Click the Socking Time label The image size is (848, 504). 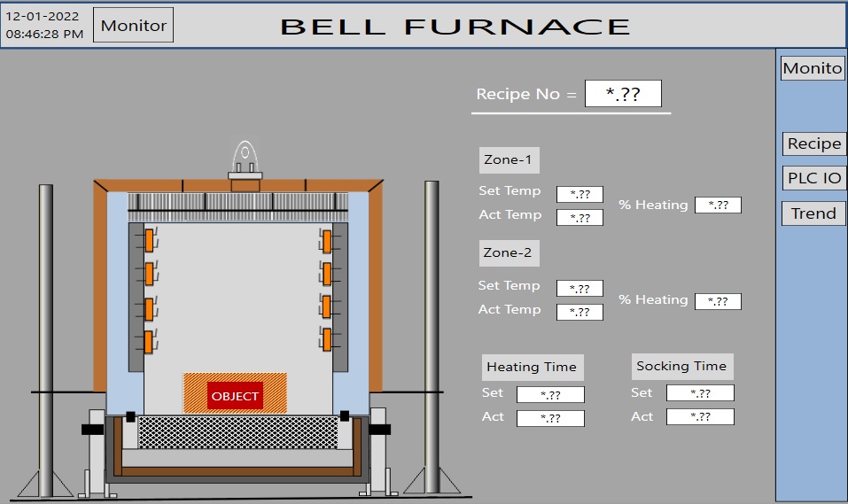click(x=682, y=367)
